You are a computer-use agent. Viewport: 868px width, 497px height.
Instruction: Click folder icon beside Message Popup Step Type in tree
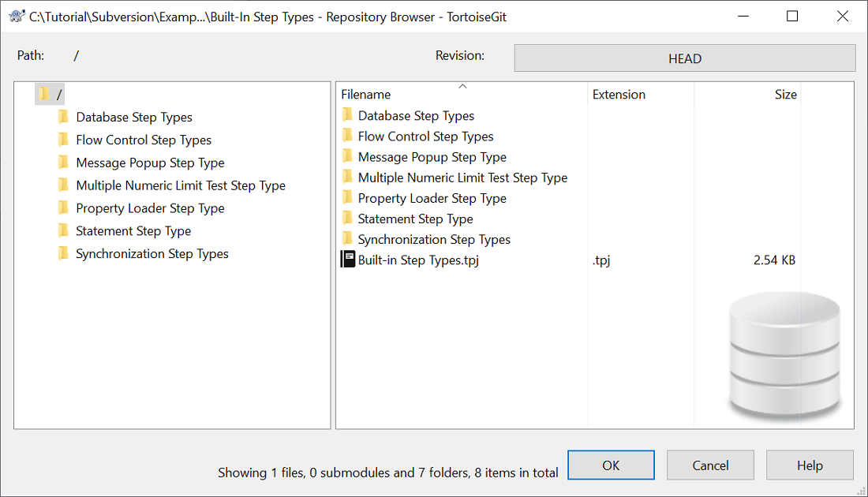pos(64,163)
